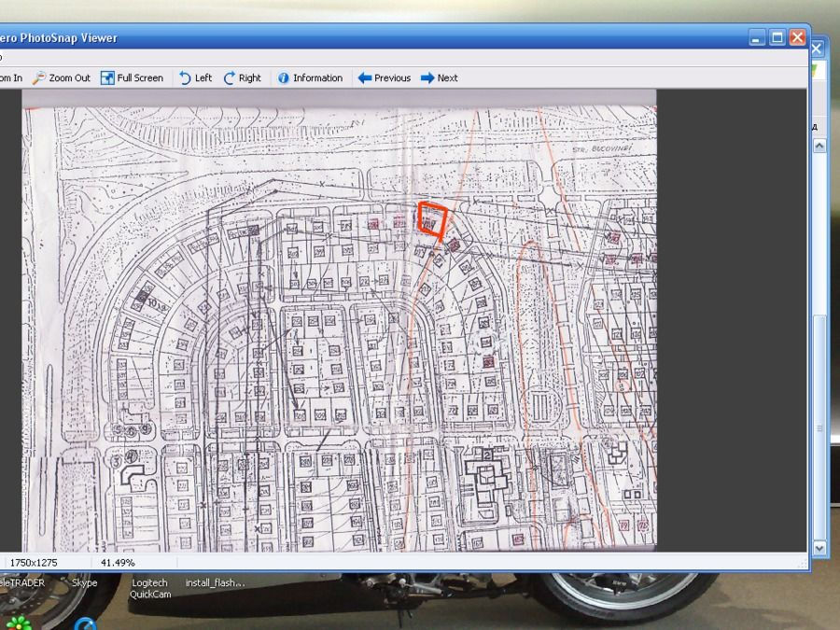Close the PhotoSnap Viewer window
Image resolution: width=840 pixels, height=630 pixels.
[798, 38]
